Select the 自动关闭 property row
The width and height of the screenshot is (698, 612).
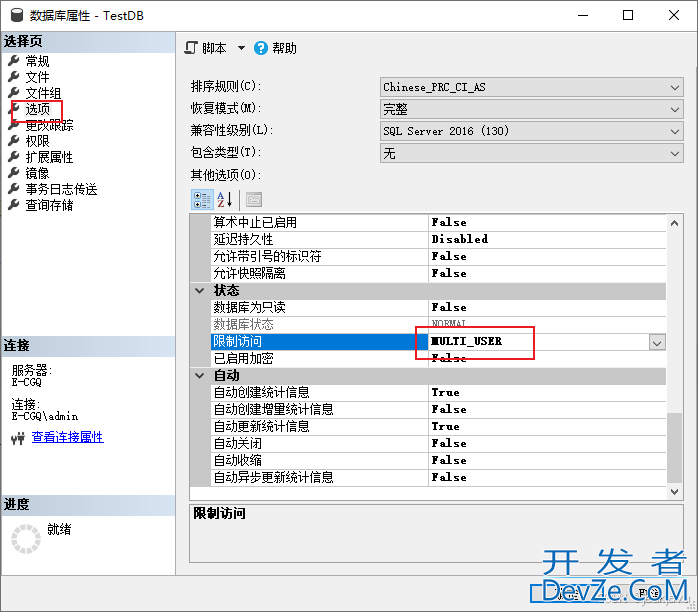(x=438, y=443)
